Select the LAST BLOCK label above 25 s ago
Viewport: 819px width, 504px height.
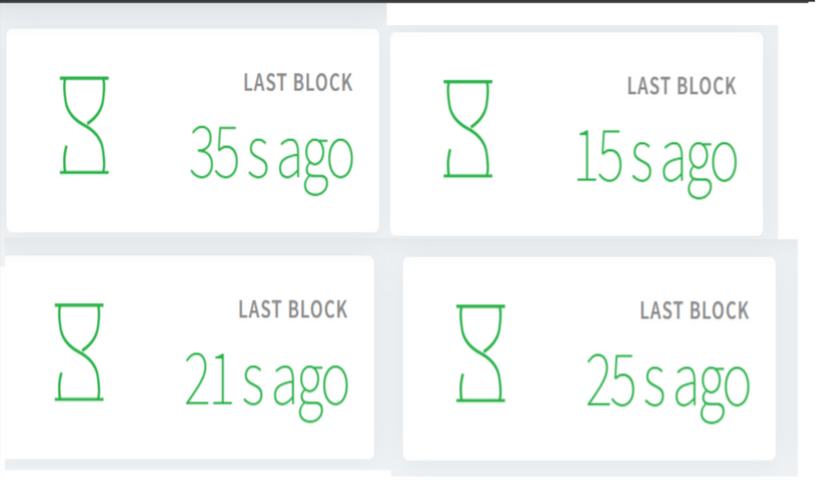pyautogui.click(x=694, y=311)
